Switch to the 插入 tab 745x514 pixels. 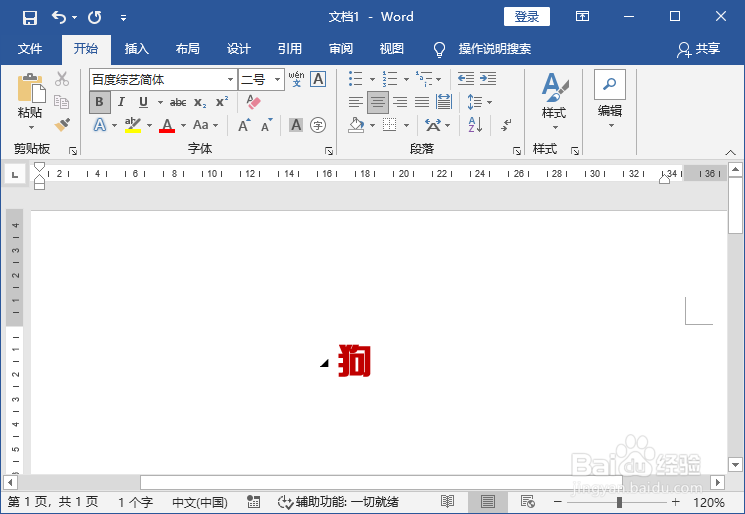pyautogui.click(x=137, y=48)
